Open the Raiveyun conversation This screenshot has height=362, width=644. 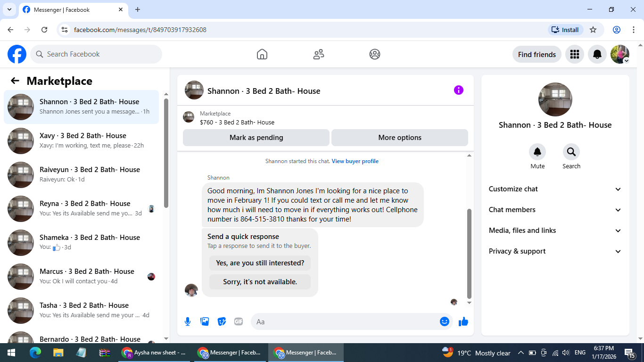(81, 175)
